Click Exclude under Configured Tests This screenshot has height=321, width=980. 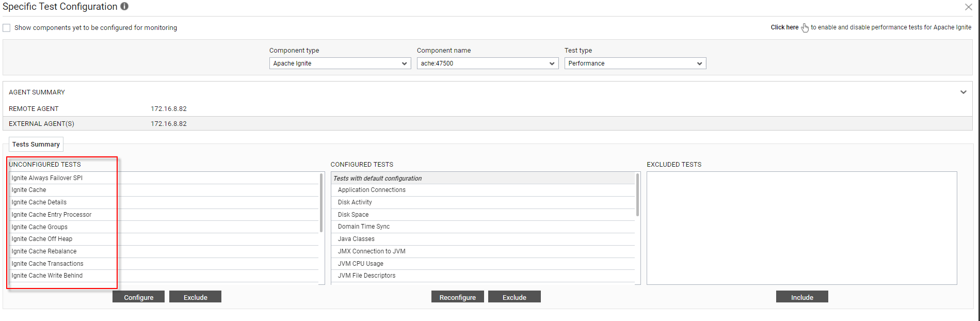(515, 297)
